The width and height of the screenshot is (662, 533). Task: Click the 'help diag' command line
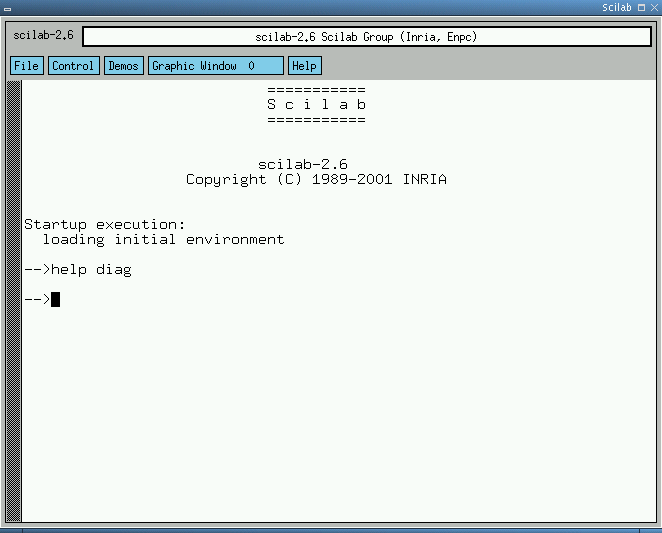coord(90,270)
